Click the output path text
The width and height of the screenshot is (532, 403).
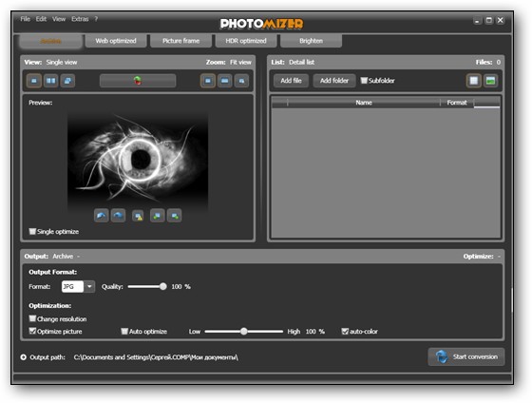[156, 357]
